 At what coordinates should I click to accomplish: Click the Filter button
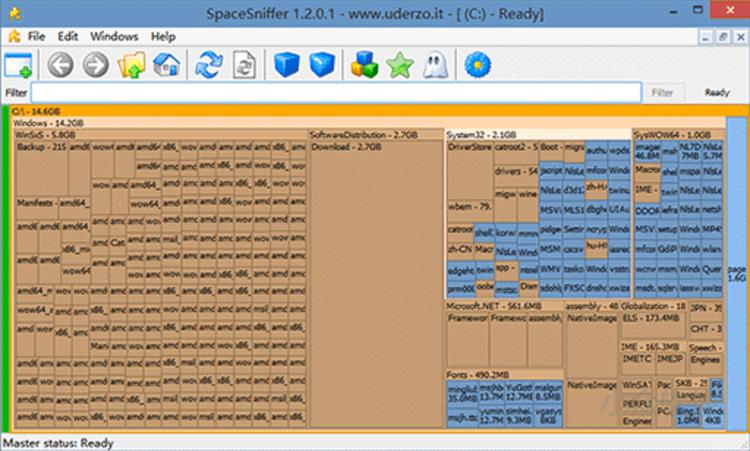[x=662, y=92]
